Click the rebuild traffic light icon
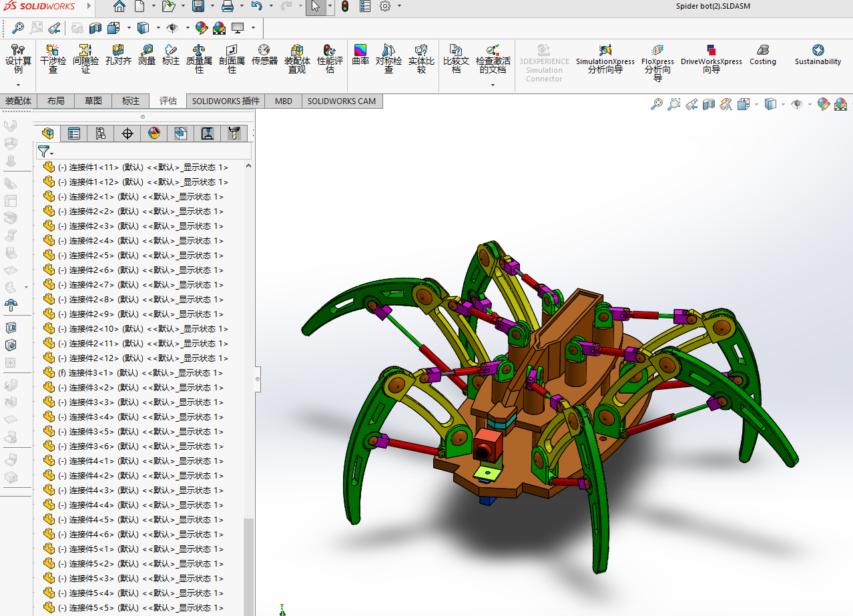This screenshot has height=616, width=853. point(345,7)
